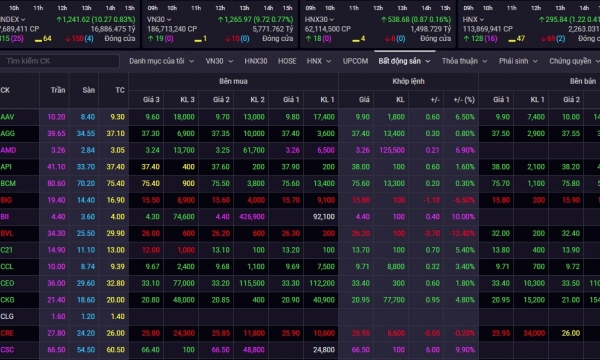This screenshot has height=360, width=600.
Task: Open the BVL stock ticker
Action: point(7,233)
